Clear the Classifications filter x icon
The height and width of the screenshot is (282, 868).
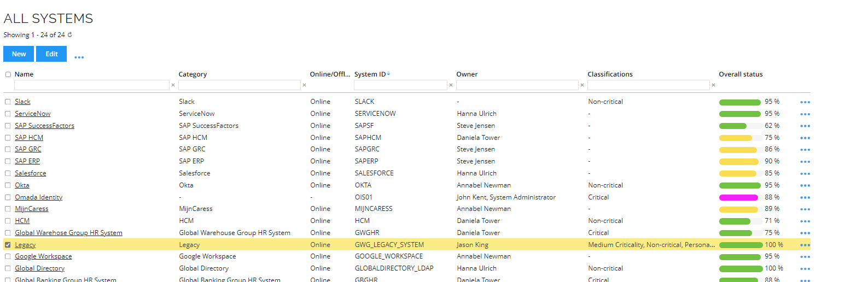(x=713, y=85)
